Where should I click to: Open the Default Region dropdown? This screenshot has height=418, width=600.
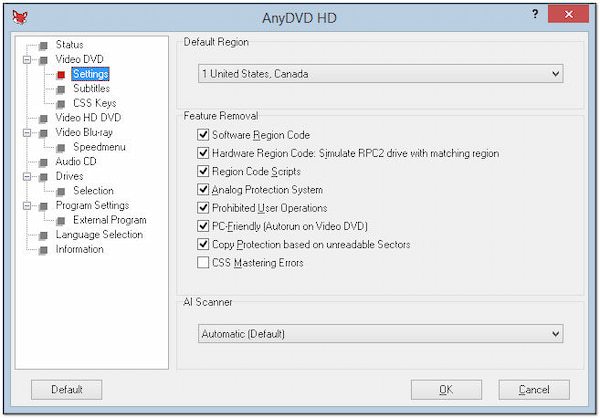(381, 73)
